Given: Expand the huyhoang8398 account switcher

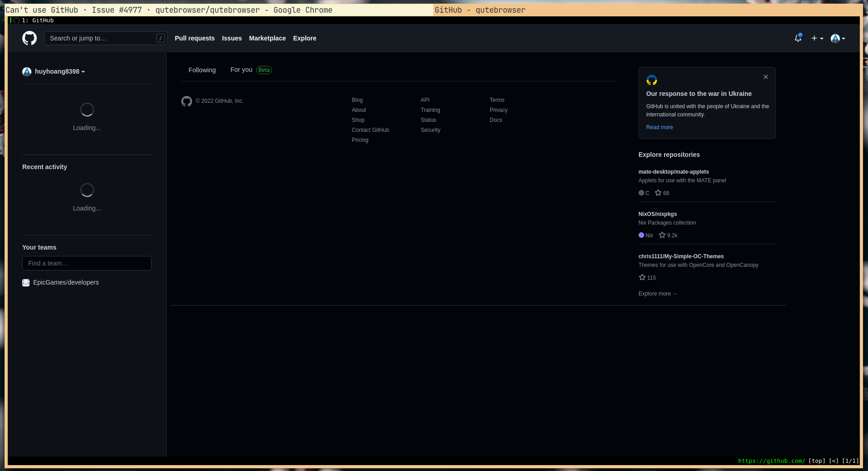Looking at the screenshot, I should 60,71.
